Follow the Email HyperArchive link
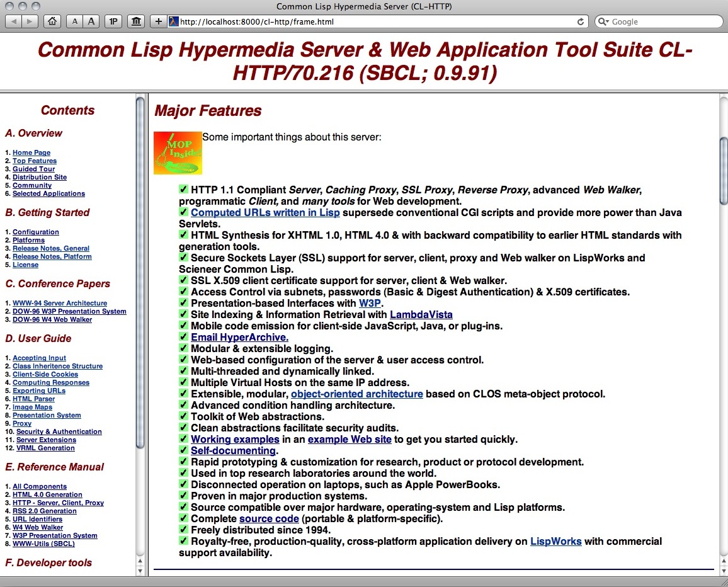Viewport: 728px width, 587px height. [x=239, y=337]
